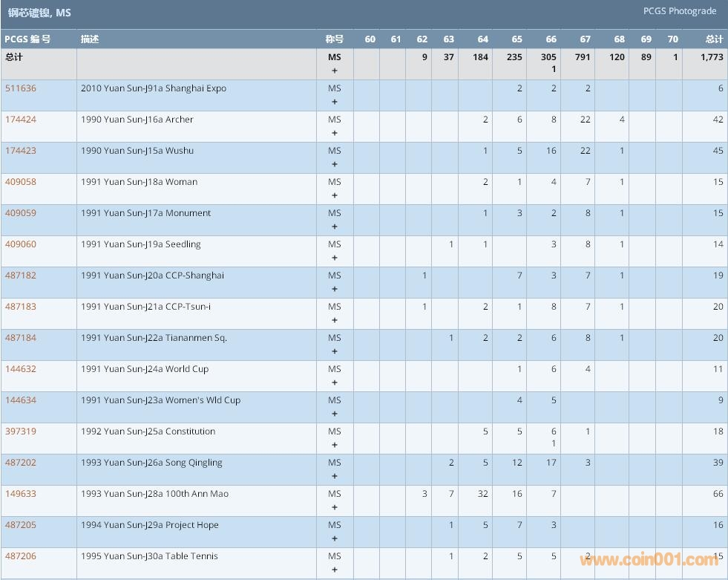Open the PCGS Photograde link
This screenshot has height=580, width=728.
tap(680, 11)
